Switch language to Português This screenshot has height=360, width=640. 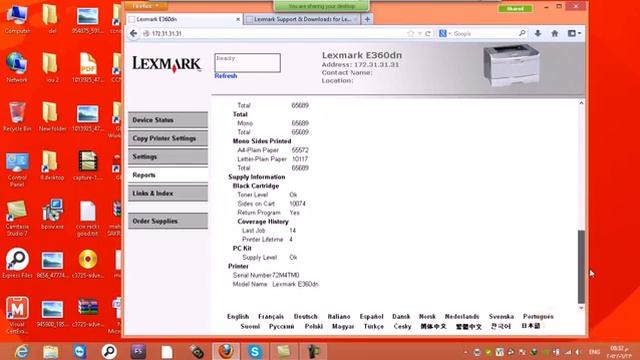(x=538, y=316)
